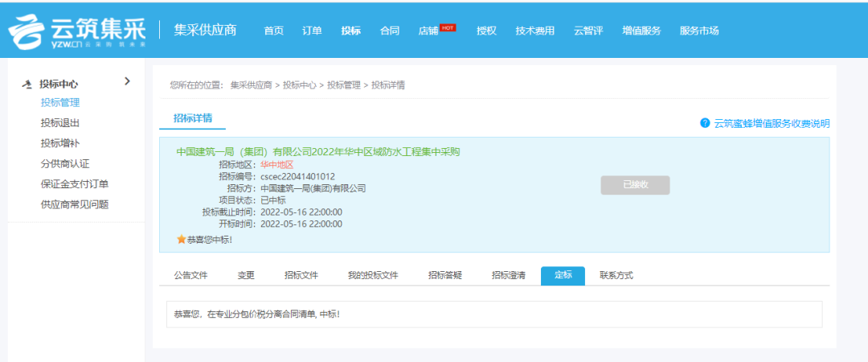Click the gavel icon beside 投标中心
Screen dimensions: 868x362
[x=27, y=84]
